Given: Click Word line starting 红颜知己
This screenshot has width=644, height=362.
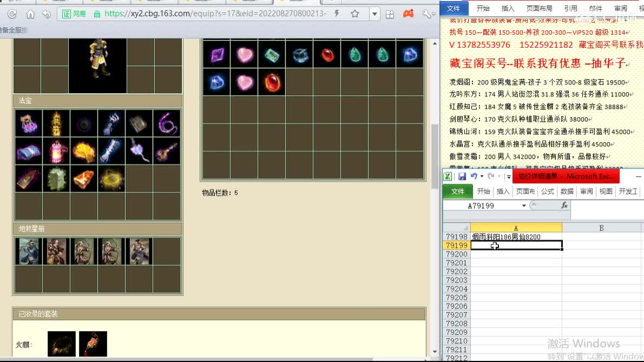Looking at the screenshot, I should 538,107.
